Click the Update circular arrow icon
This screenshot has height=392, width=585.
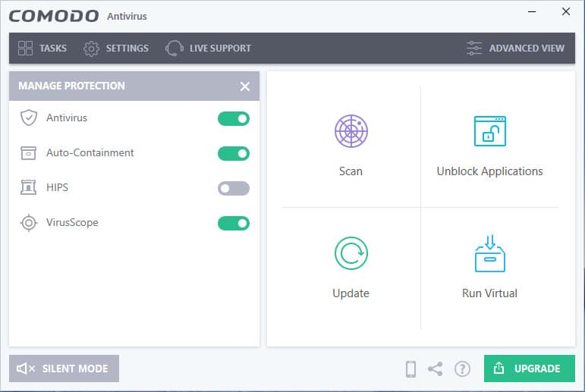(351, 253)
